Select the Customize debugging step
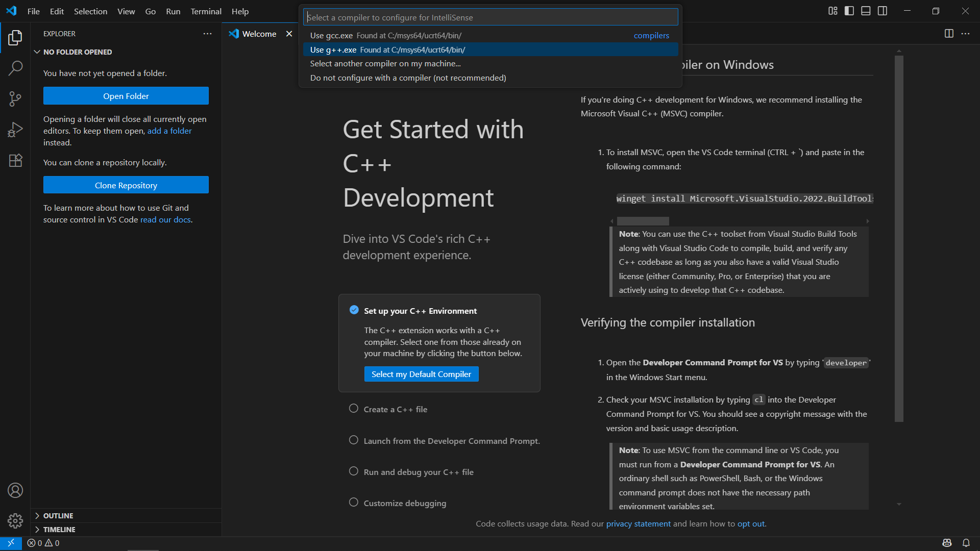Screen dimensions: 980x551 click(397, 503)
